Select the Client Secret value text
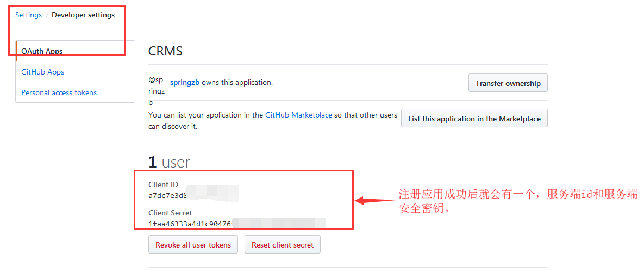 pyautogui.click(x=191, y=224)
